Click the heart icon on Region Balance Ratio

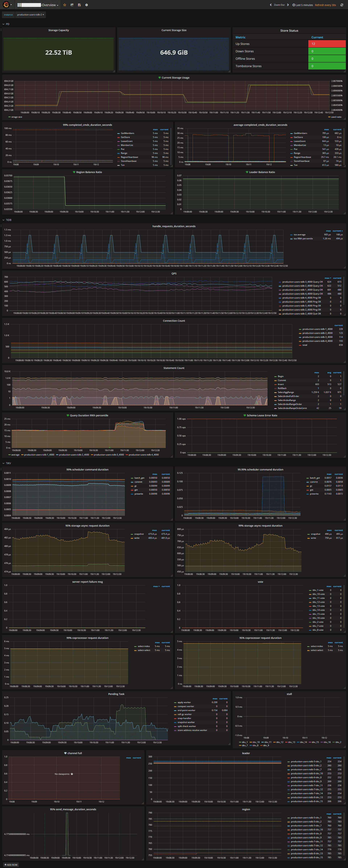click(x=74, y=172)
